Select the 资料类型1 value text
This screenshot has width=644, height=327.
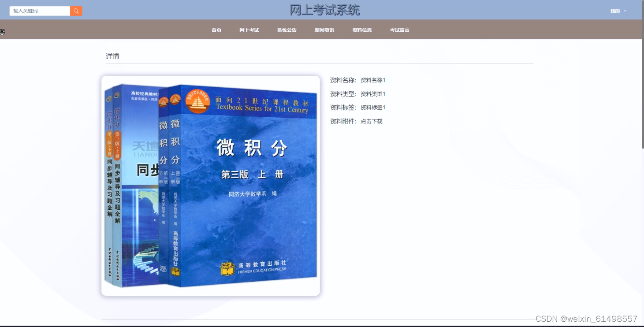pyautogui.click(x=373, y=94)
